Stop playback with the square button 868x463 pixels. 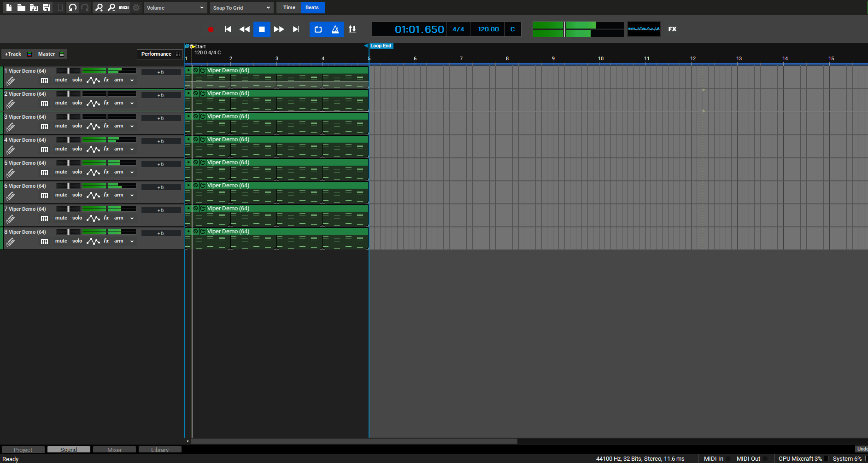click(262, 29)
